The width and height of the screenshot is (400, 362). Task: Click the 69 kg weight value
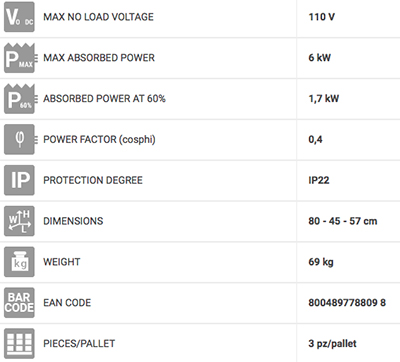(x=321, y=262)
